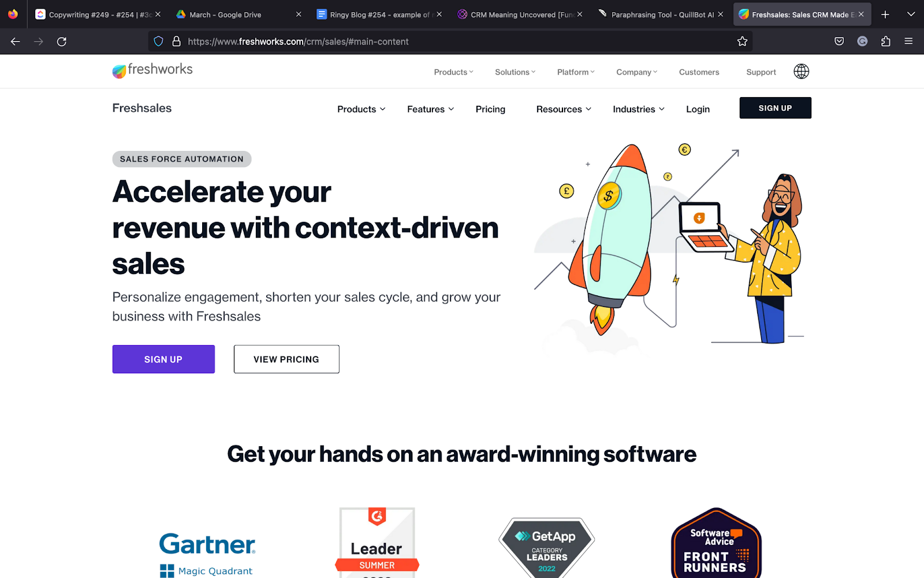924x578 pixels.
Task: Bookmark this page with the star icon
Action: [x=742, y=42]
